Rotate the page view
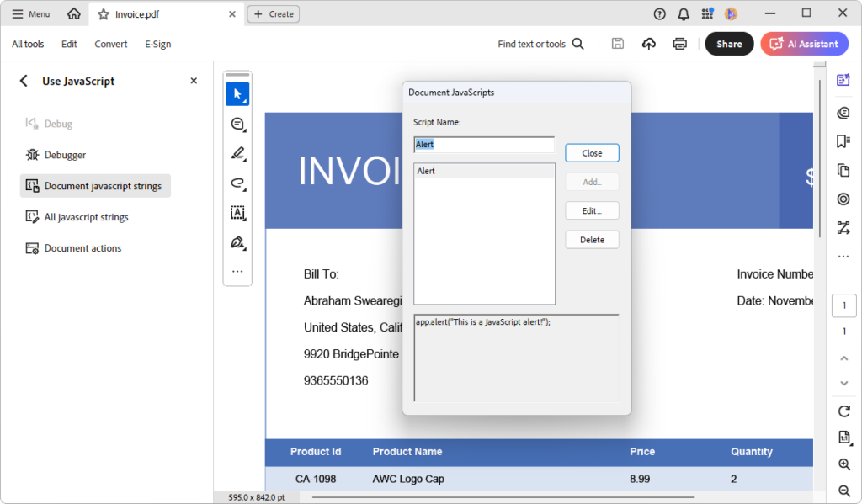This screenshot has height=504, width=862. click(x=843, y=411)
